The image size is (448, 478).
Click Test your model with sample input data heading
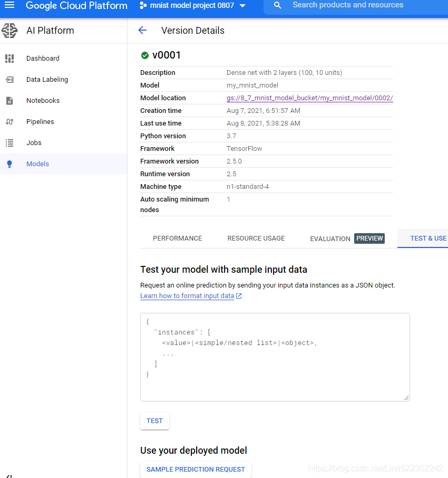pyautogui.click(x=223, y=270)
